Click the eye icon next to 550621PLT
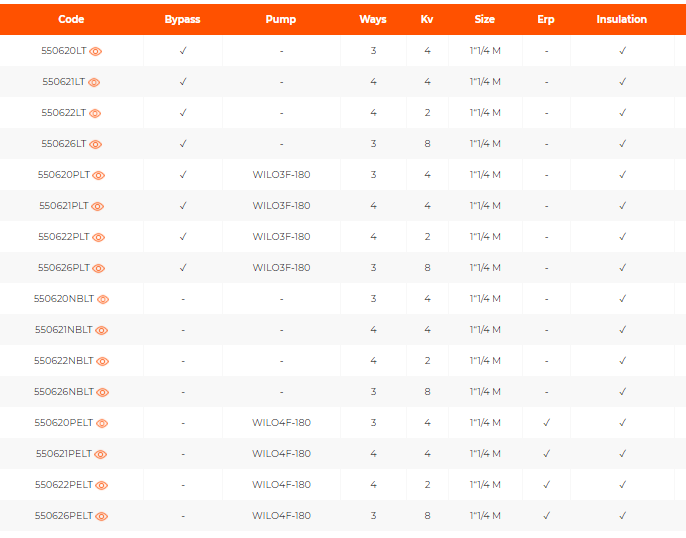The image size is (686, 538). tap(98, 206)
